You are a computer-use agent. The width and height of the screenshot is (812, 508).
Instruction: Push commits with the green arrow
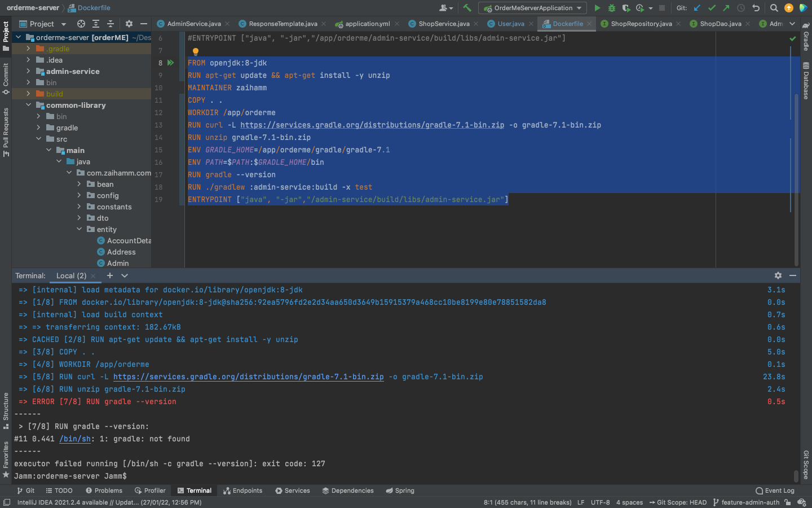(726, 8)
